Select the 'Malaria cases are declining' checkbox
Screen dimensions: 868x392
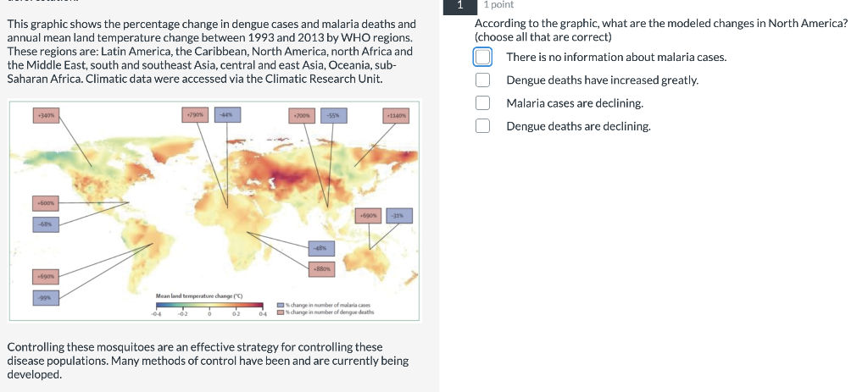pos(482,102)
